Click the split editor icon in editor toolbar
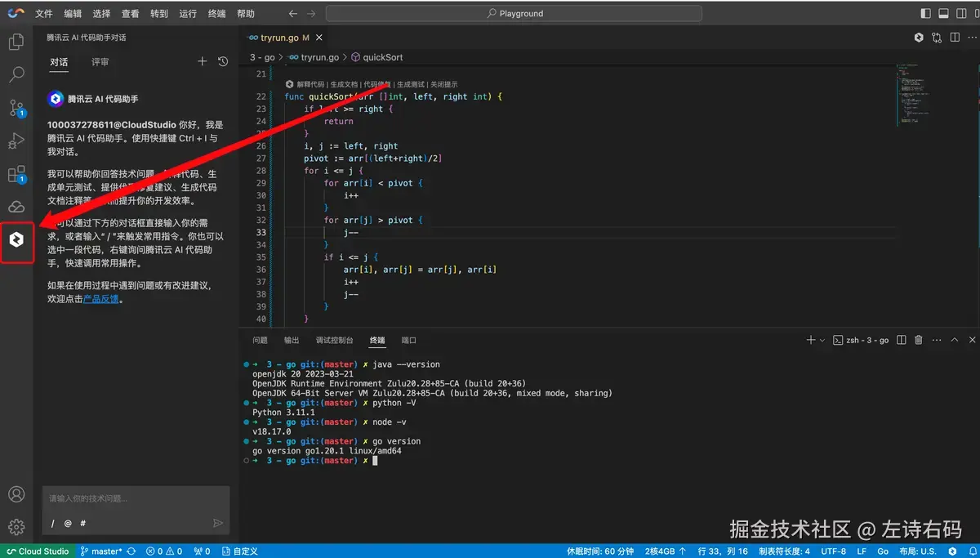 (x=955, y=38)
